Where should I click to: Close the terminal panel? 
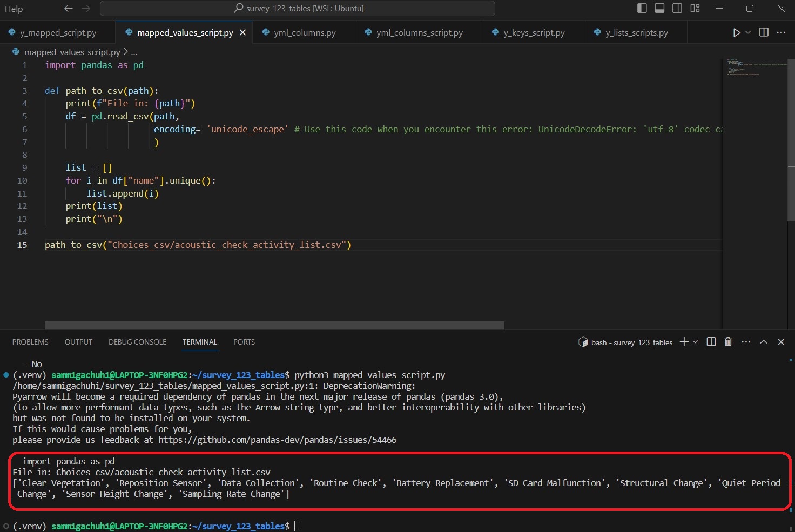[781, 341]
